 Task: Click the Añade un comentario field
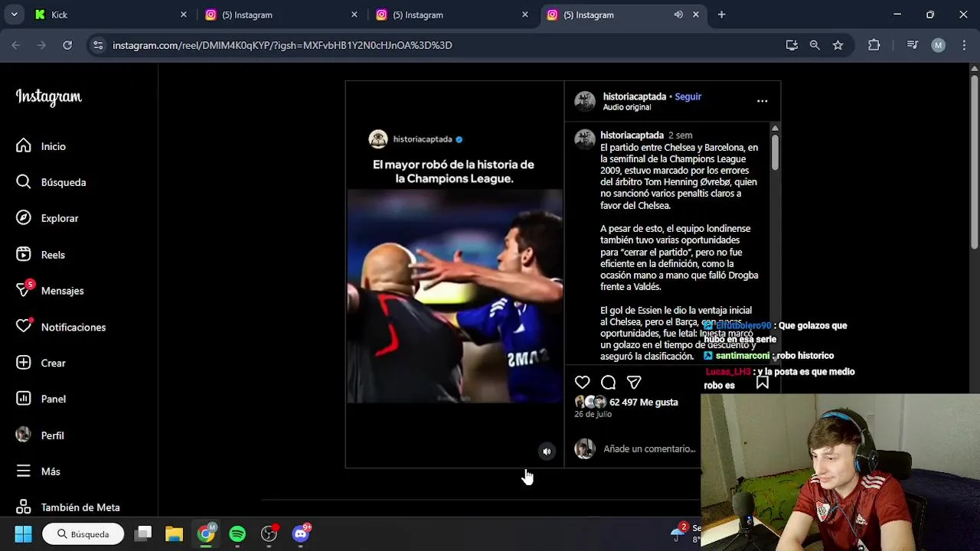[649, 449]
